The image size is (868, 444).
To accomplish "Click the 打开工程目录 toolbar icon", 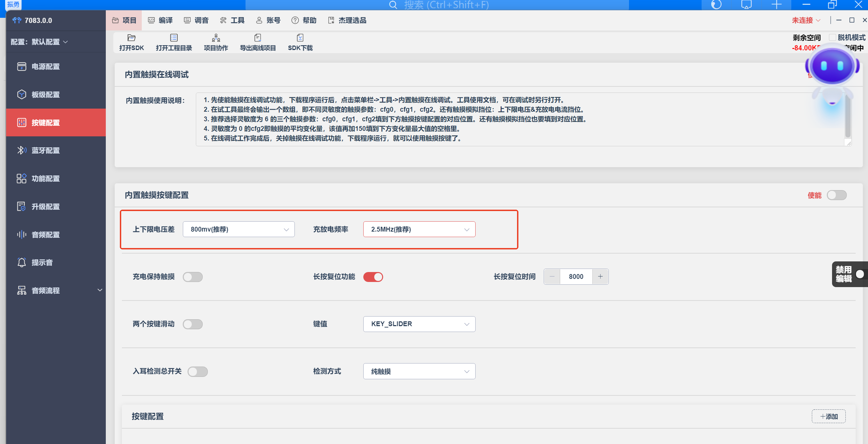I will [174, 38].
